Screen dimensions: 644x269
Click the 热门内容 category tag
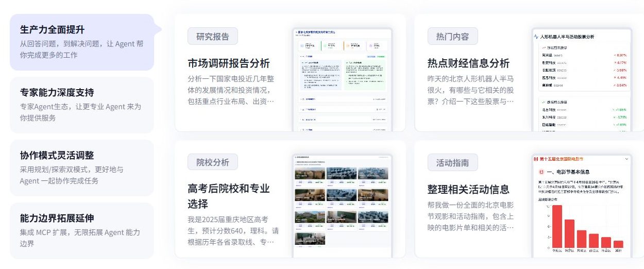pyautogui.click(x=452, y=37)
